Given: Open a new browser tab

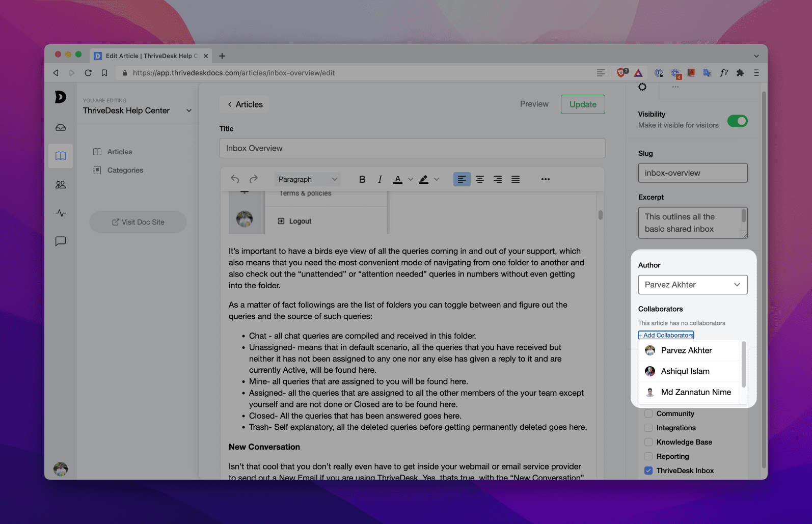Looking at the screenshot, I should point(222,56).
